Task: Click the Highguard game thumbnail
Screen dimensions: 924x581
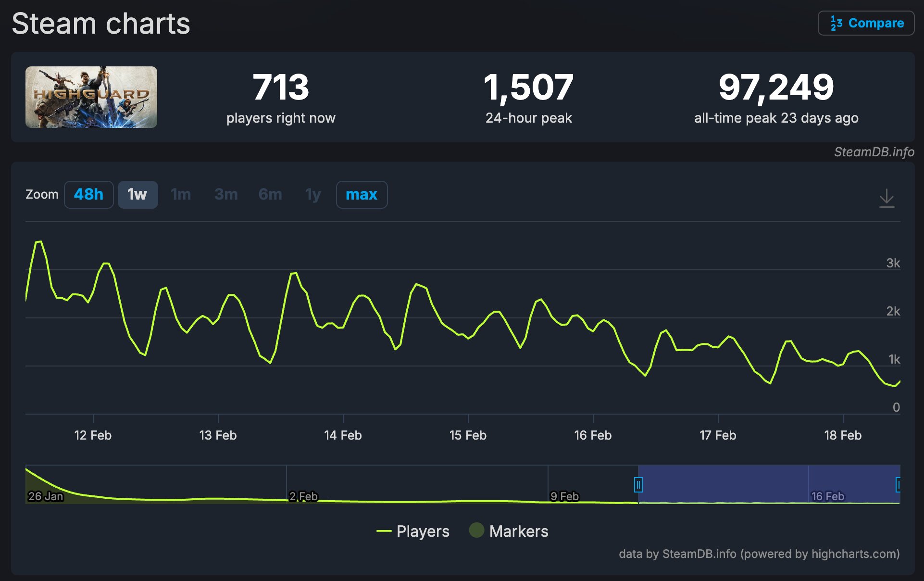Action: coord(91,97)
